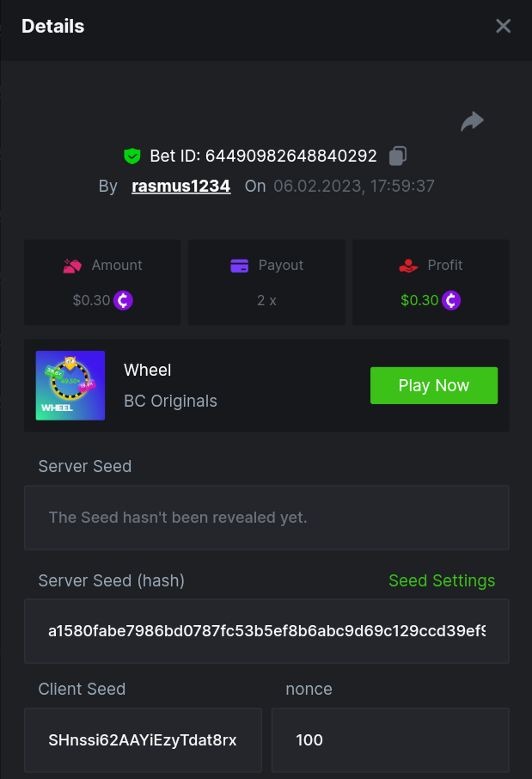Image resolution: width=532 pixels, height=779 pixels.
Task: Click the red Profit hand icon
Action: point(408,266)
